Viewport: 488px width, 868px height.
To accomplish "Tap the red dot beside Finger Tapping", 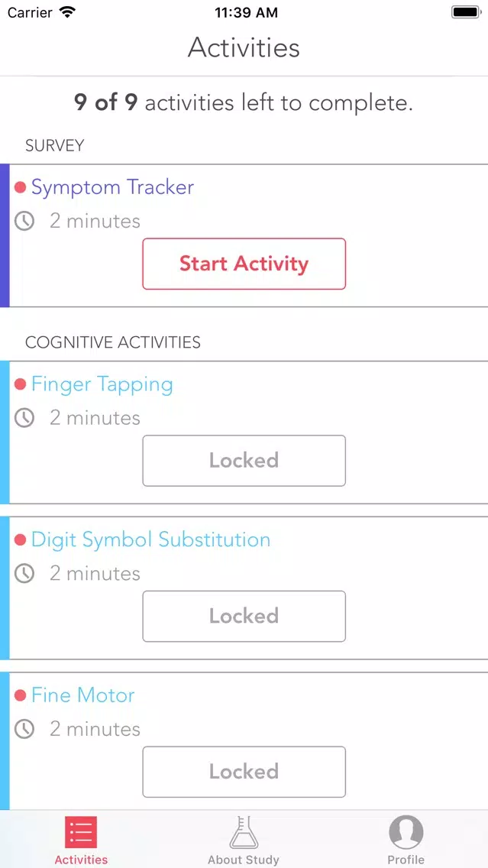I will pyautogui.click(x=21, y=384).
